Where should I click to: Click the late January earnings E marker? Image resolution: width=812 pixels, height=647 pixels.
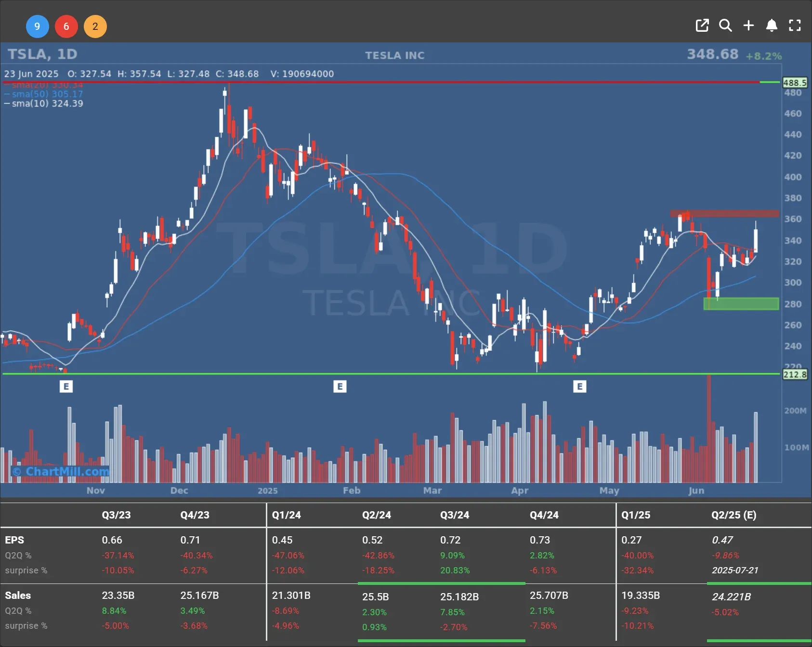[340, 386]
